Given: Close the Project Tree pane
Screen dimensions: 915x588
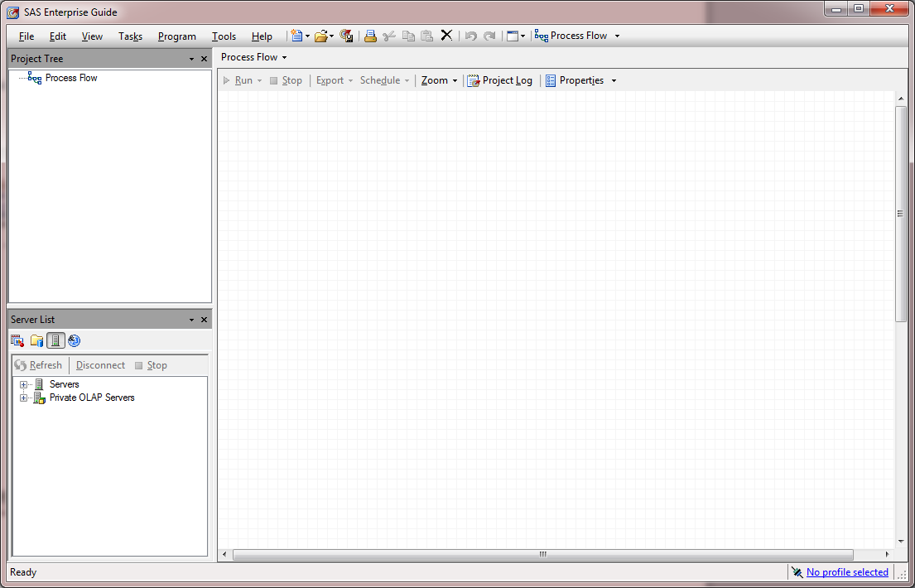Looking at the screenshot, I should [204, 59].
